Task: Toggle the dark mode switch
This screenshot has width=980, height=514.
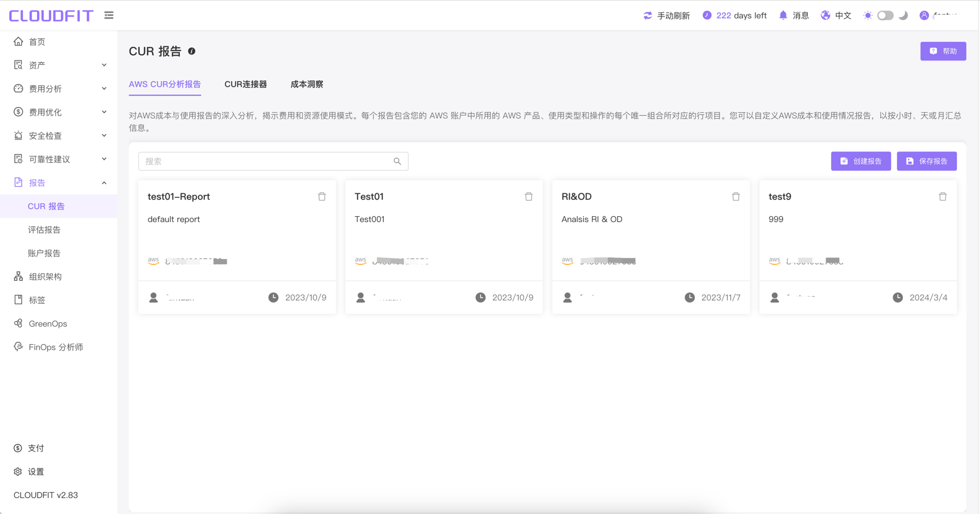Action: [x=885, y=15]
